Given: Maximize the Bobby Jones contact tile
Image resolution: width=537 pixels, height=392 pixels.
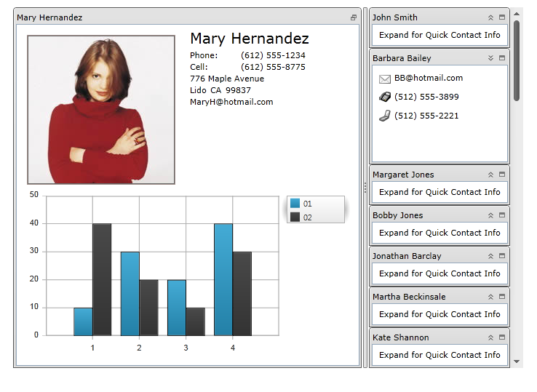Looking at the screenshot, I should 502,215.
